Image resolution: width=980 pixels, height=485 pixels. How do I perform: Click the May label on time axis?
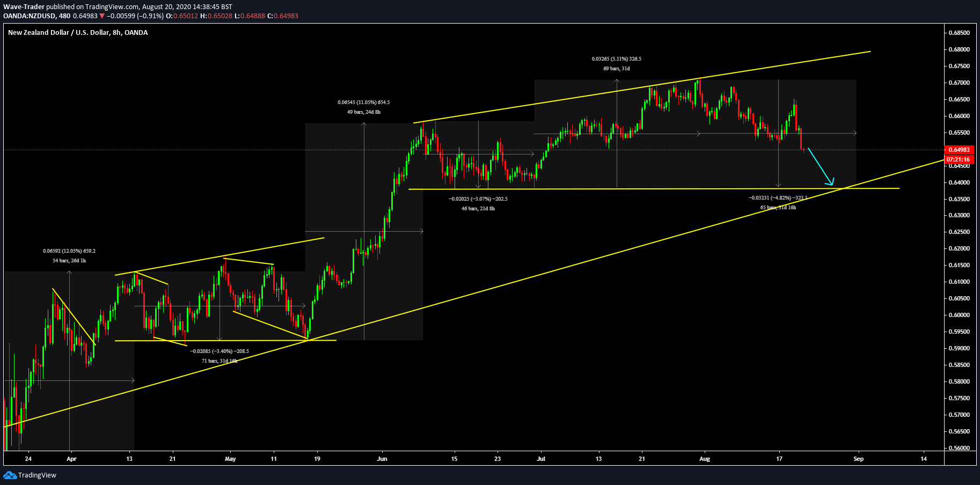[230, 459]
